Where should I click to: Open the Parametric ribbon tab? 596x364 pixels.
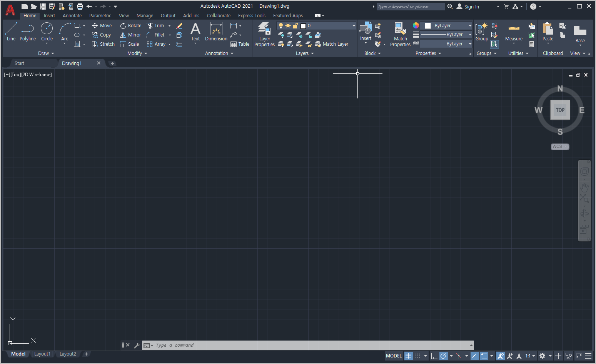tap(100, 16)
